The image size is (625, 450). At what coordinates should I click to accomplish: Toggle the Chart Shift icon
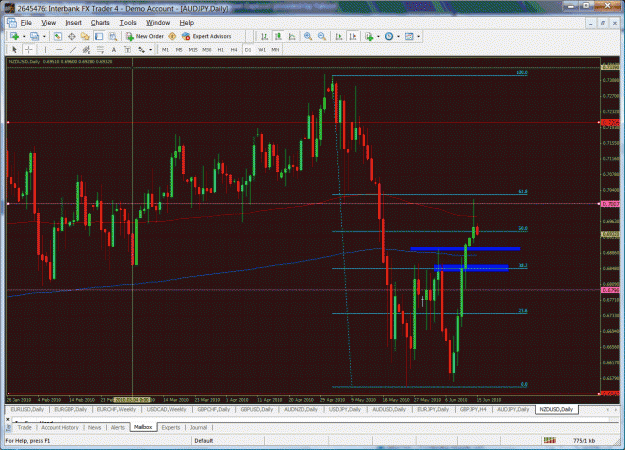[353, 36]
